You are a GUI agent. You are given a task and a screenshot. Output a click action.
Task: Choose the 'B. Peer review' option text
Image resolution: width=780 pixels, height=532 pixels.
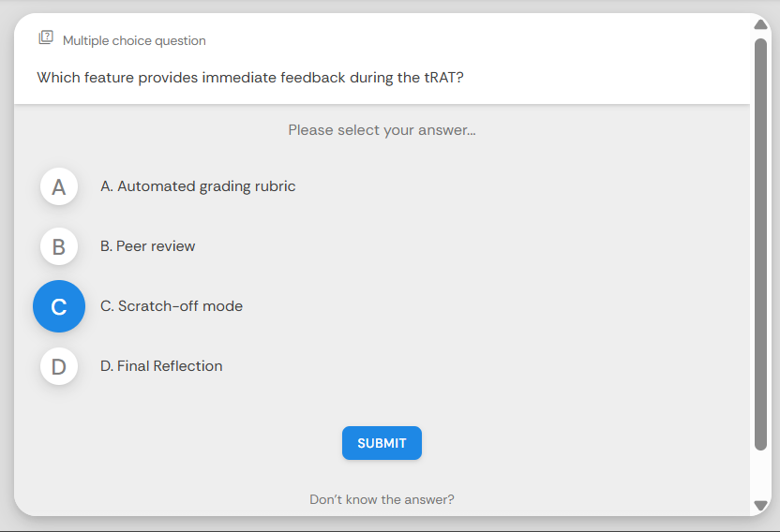pyautogui.click(x=148, y=246)
